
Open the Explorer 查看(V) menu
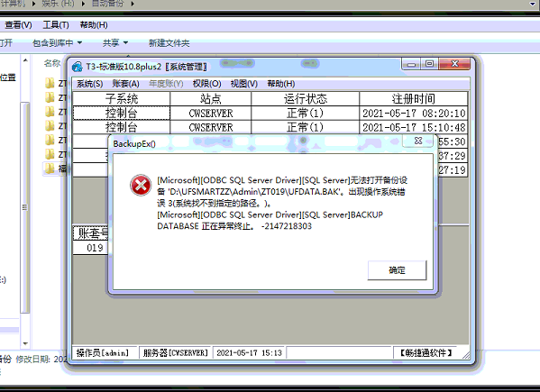pos(18,25)
